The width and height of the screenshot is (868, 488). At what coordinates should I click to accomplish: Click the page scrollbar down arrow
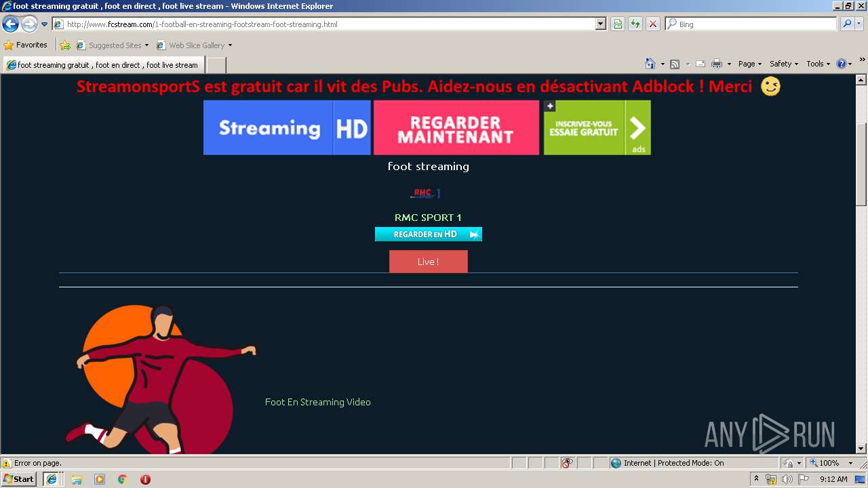click(x=861, y=448)
